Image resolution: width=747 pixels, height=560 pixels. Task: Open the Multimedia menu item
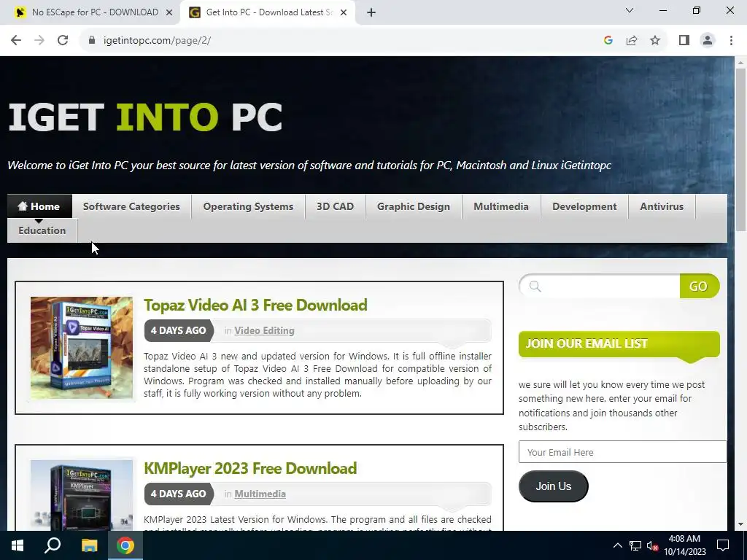pyautogui.click(x=501, y=206)
